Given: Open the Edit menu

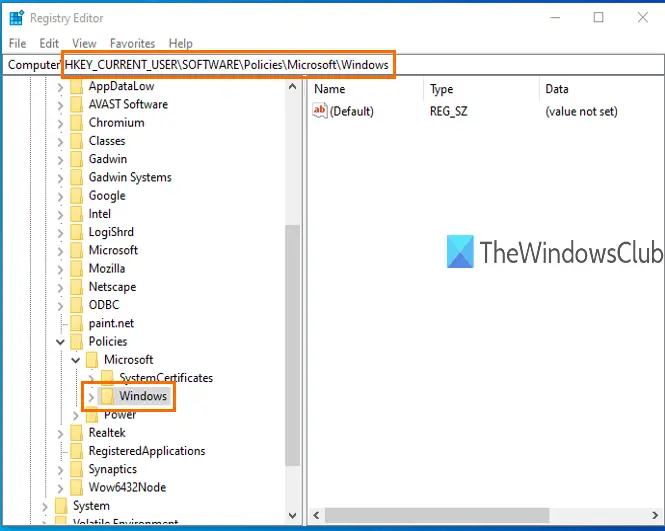Looking at the screenshot, I should pos(49,43).
